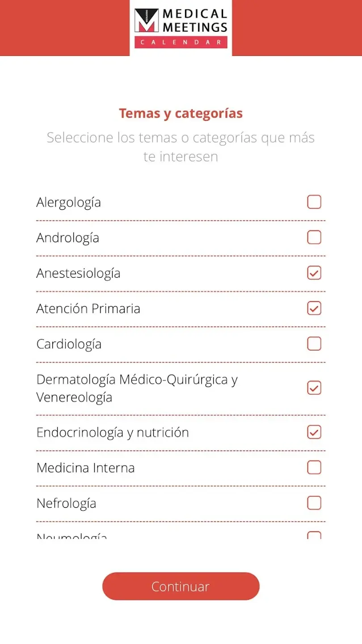Tap the Nefrología category text
362x644 pixels.
coord(66,503)
